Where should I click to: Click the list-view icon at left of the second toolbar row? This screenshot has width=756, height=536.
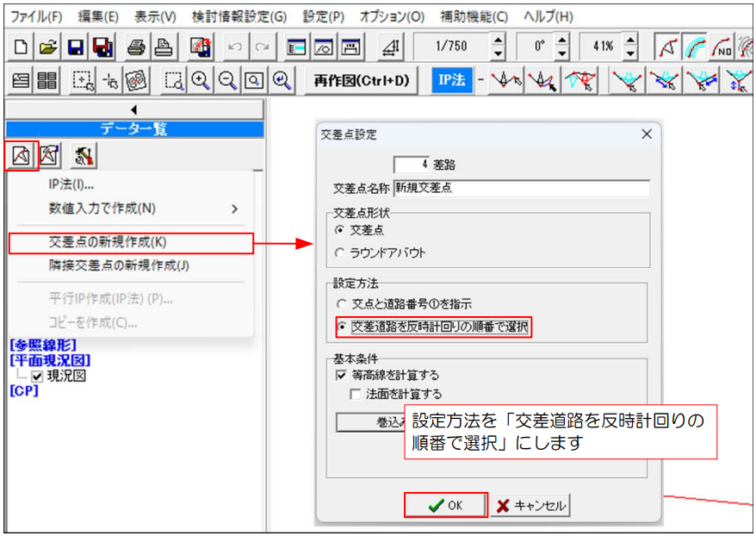pos(21,80)
